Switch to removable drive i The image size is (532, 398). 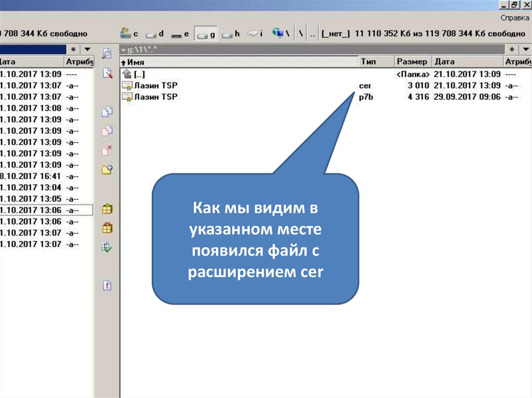[255, 34]
